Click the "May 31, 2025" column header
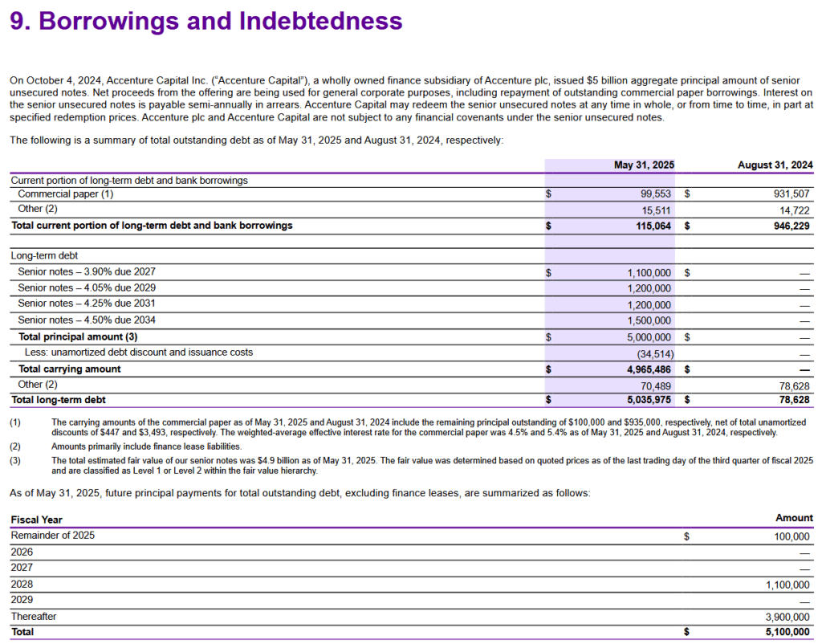Screen dimensions: 822x644 coord(644,165)
